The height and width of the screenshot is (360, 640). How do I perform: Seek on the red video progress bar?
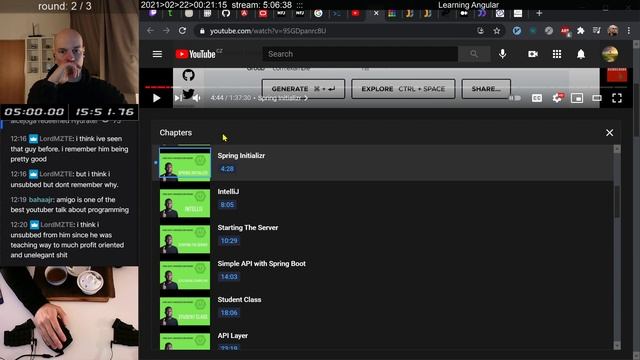160,87
